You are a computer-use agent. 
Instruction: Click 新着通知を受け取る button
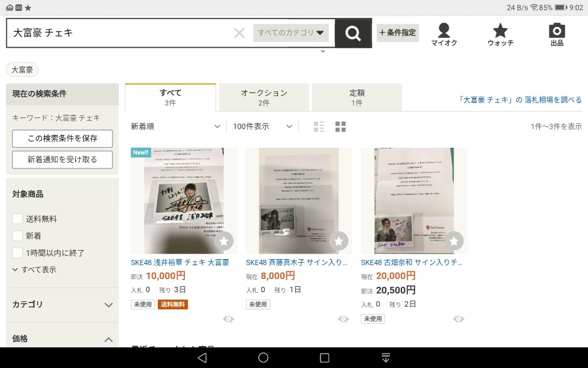pyautogui.click(x=62, y=160)
